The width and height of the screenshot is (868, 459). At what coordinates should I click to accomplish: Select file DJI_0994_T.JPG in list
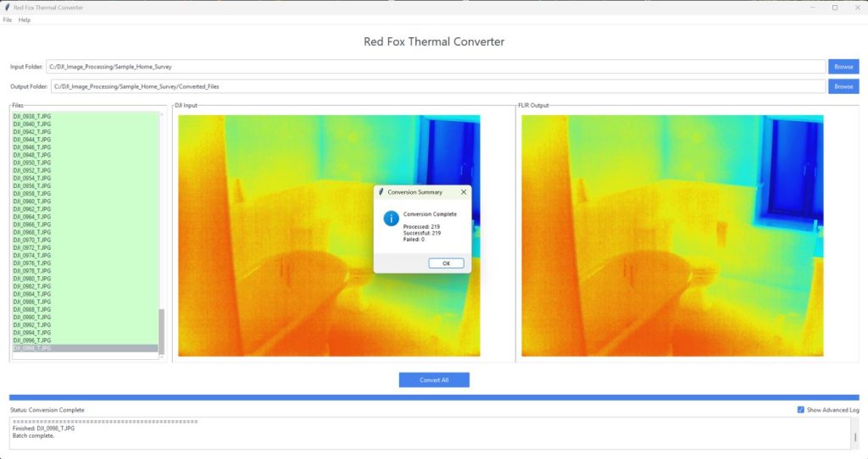tap(85, 333)
